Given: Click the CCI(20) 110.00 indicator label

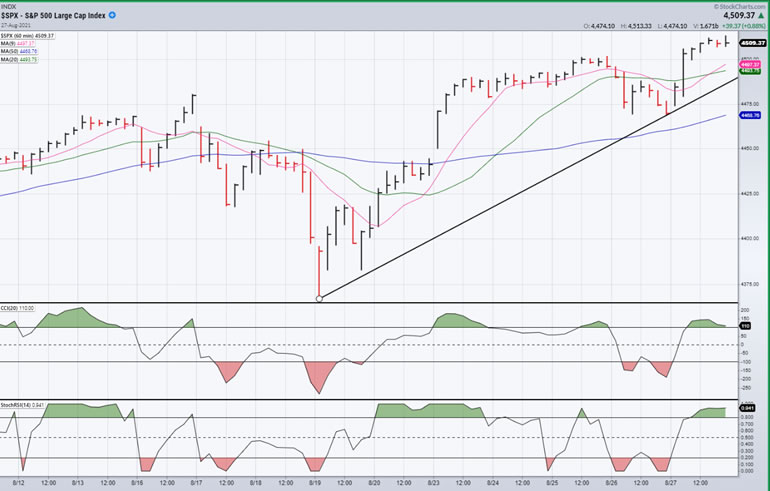Looking at the screenshot, I should click(17, 308).
